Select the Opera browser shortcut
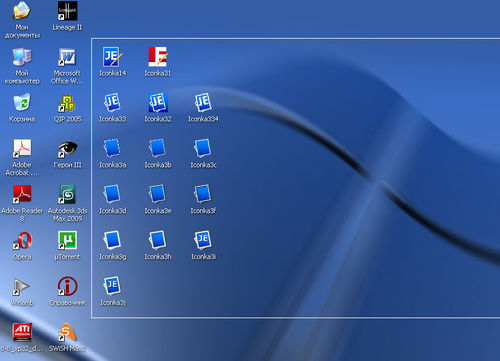The height and width of the screenshot is (361, 500). click(22, 240)
